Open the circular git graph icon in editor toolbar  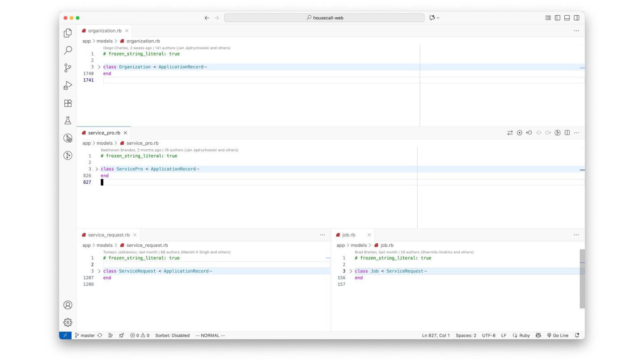tap(558, 133)
